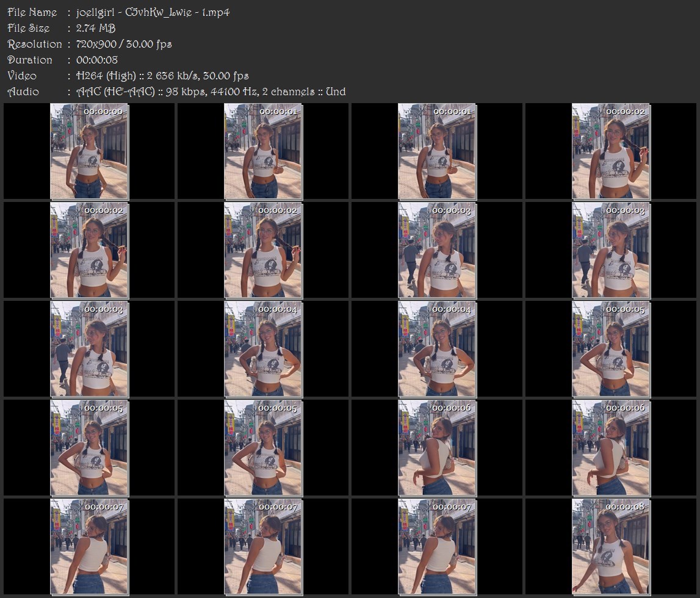Click the 'Audio' label
The width and height of the screenshot is (700, 598).
[x=23, y=92]
